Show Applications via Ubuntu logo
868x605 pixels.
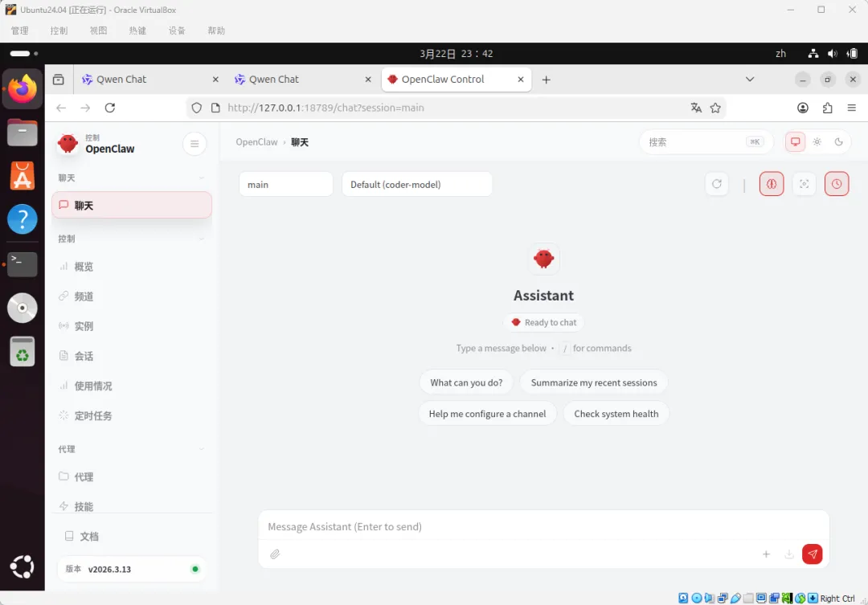tap(23, 566)
